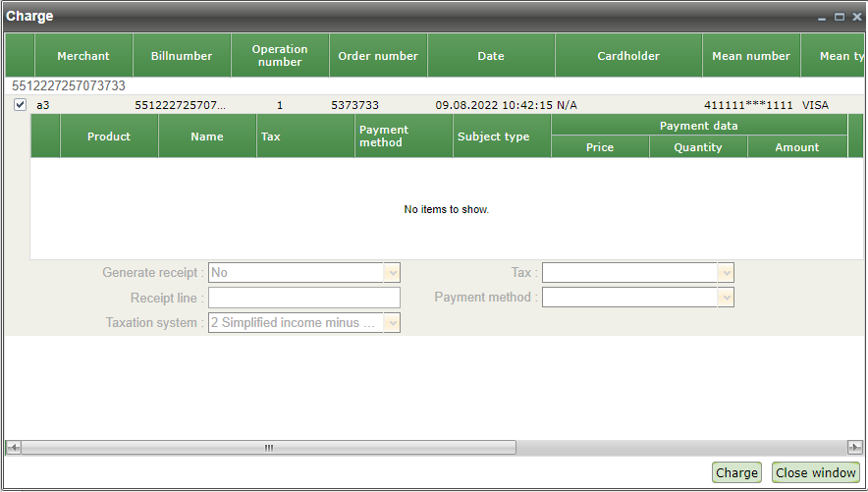Viewport: 868px width, 492px height.
Task: Click the Close window button
Action: click(816, 472)
